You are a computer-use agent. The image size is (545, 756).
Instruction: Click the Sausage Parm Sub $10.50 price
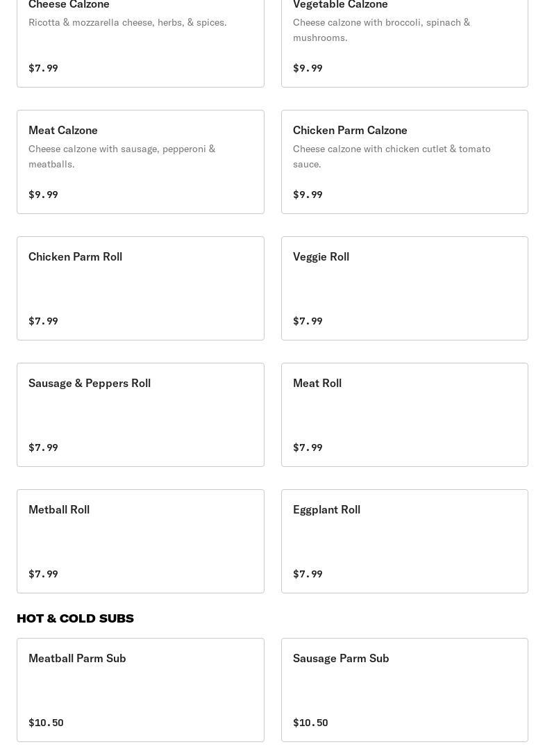pyautogui.click(x=310, y=723)
